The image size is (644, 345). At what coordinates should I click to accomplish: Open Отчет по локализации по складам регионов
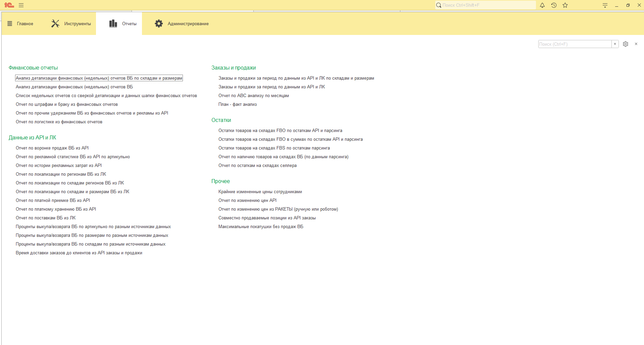pos(70,183)
